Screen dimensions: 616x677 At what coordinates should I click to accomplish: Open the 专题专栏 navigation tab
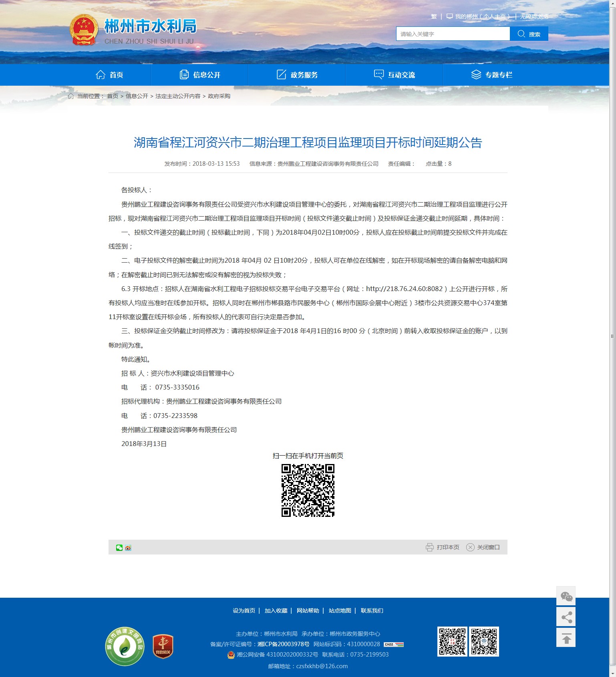492,75
